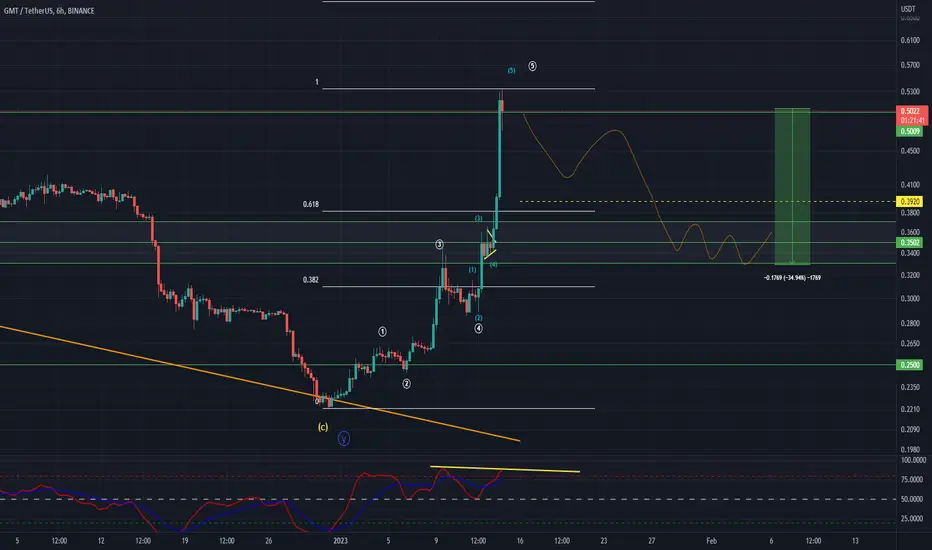Select the circled wave 1 label

point(382,332)
